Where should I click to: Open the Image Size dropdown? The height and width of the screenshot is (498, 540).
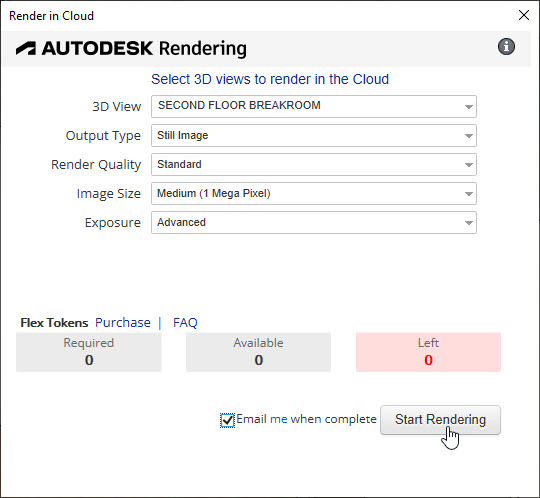(x=314, y=193)
